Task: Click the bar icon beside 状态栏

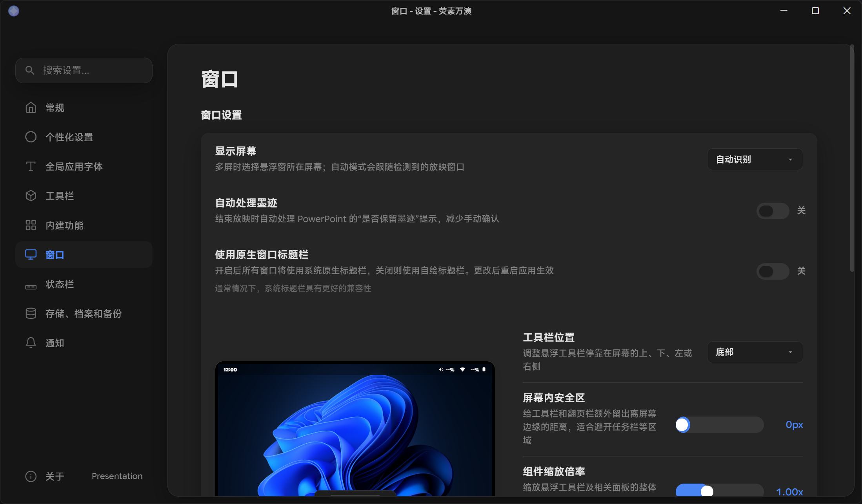Action: click(x=31, y=287)
